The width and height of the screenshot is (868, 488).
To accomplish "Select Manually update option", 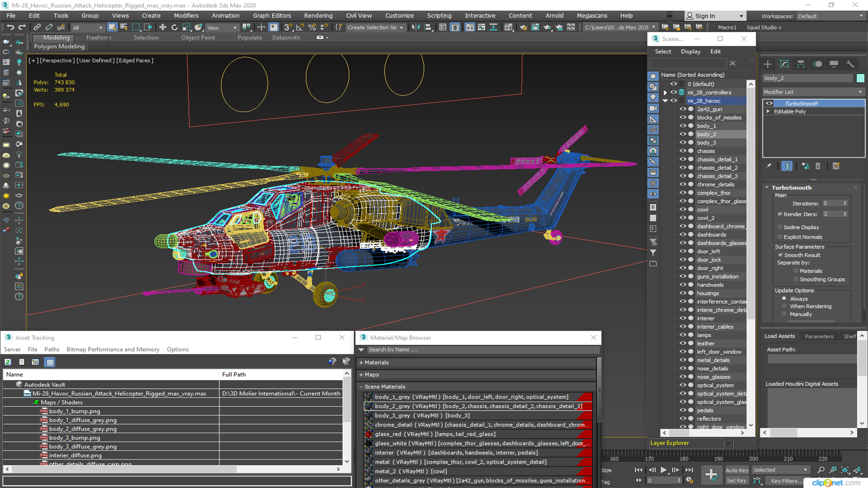I will point(784,314).
